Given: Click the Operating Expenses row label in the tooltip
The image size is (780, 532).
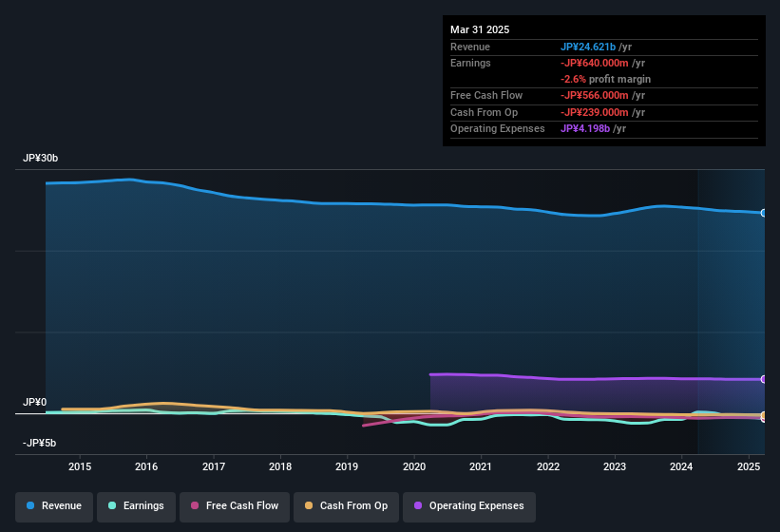Looking at the screenshot, I should click(498, 128).
